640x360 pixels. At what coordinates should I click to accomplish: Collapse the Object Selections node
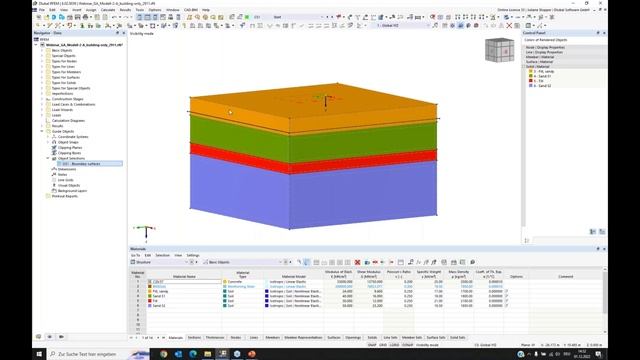[x=48, y=158]
